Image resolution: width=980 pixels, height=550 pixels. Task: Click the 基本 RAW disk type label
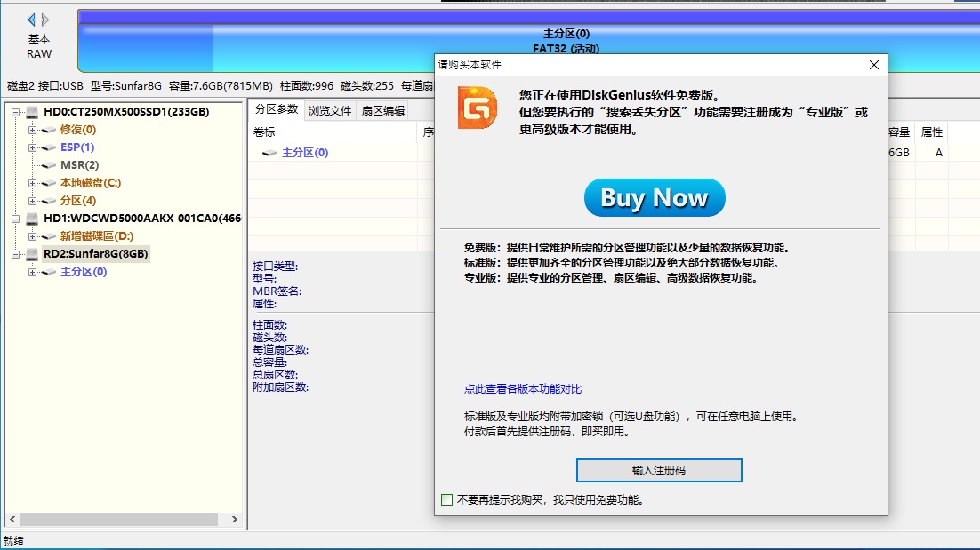point(39,47)
